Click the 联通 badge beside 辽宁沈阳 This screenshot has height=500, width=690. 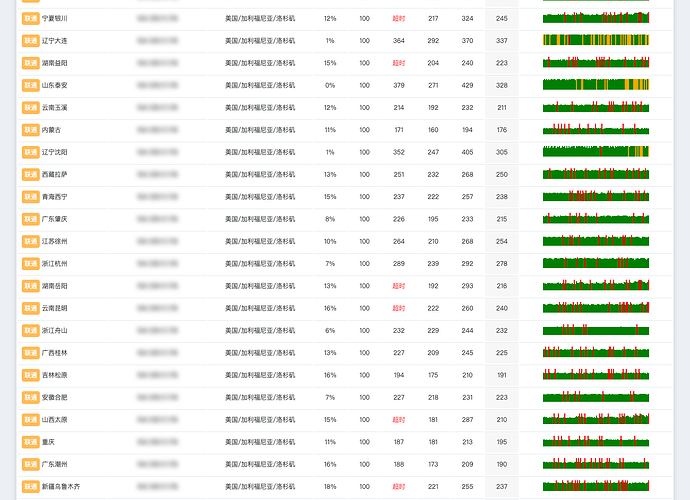click(x=30, y=152)
